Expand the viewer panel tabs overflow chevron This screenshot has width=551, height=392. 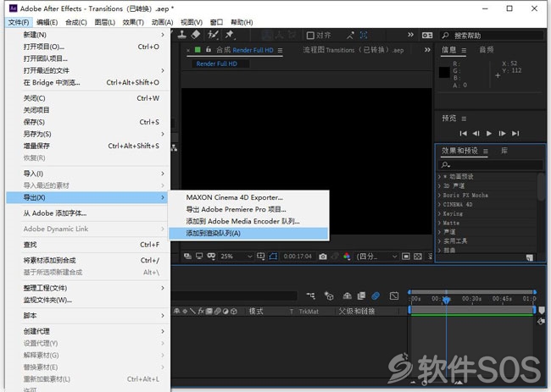click(x=427, y=50)
